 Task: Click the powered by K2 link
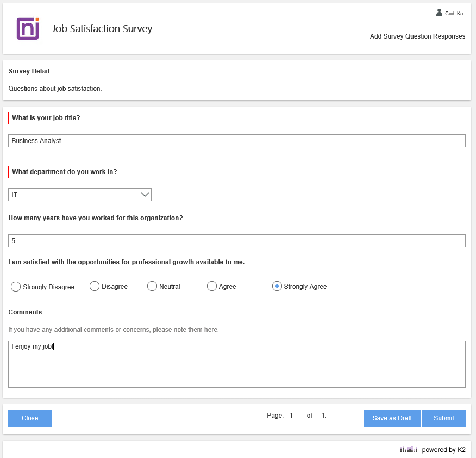click(x=443, y=450)
